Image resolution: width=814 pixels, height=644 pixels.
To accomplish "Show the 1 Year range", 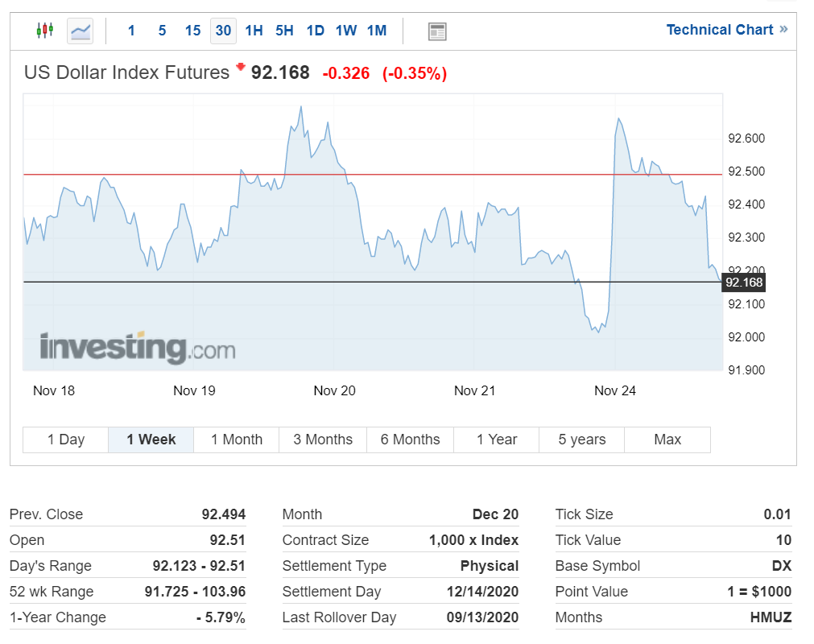I will point(497,440).
